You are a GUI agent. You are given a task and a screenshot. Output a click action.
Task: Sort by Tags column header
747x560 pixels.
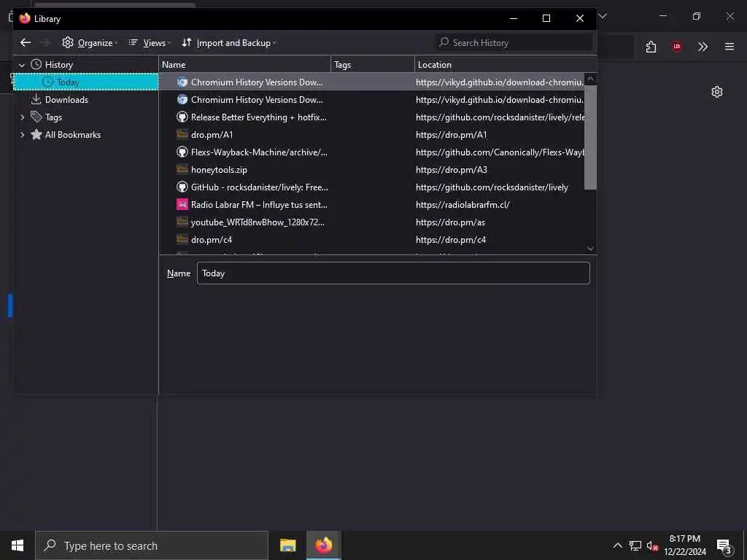[x=373, y=64]
